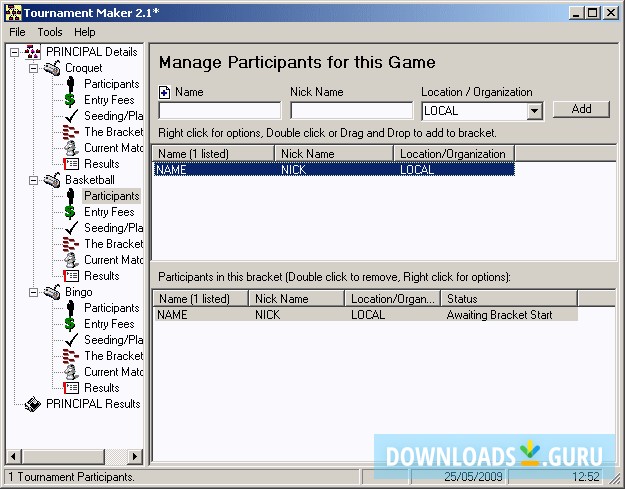The width and height of the screenshot is (625, 489).
Task: Click Nick Name header in bracket list
Action: coord(297,299)
